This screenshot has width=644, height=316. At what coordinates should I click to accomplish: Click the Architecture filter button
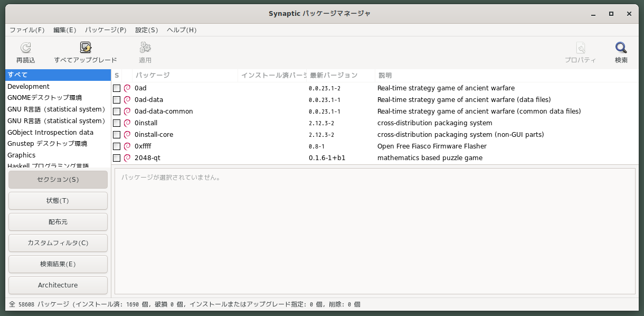(58, 285)
